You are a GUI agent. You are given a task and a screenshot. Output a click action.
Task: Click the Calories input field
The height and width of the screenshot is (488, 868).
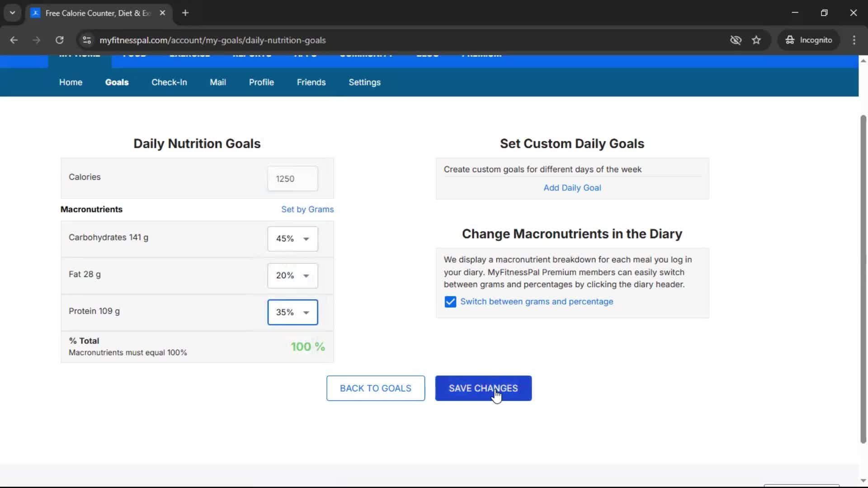coord(292,178)
